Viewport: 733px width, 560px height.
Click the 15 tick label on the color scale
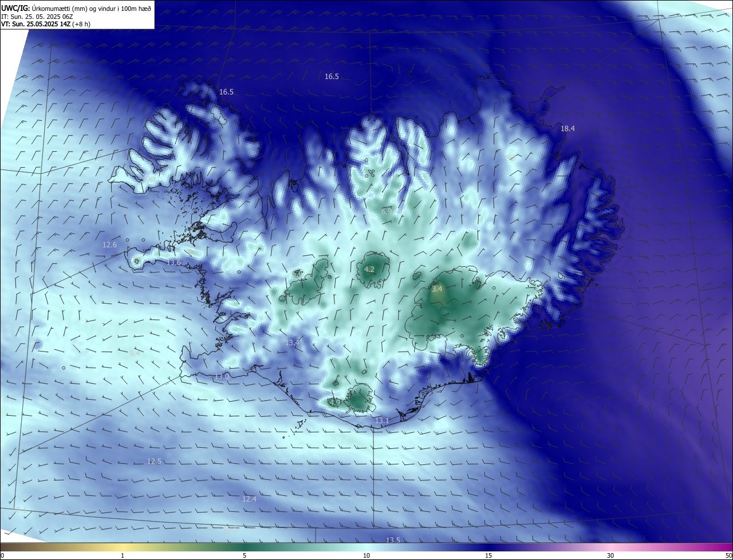[488, 555]
